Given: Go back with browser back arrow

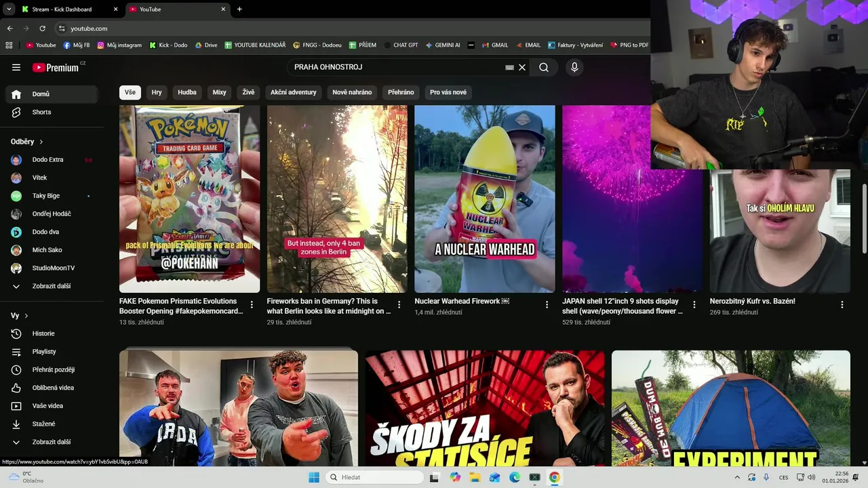Looking at the screenshot, I should pos(9,28).
